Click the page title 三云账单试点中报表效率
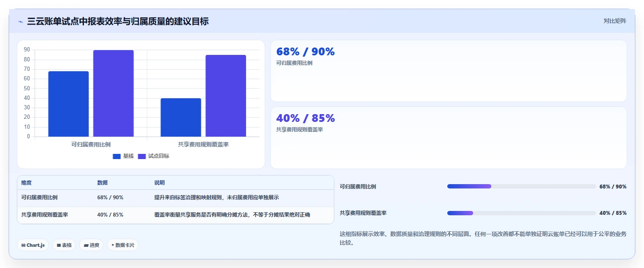Image resolution: width=644 pixels, height=268 pixels. [x=118, y=21]
